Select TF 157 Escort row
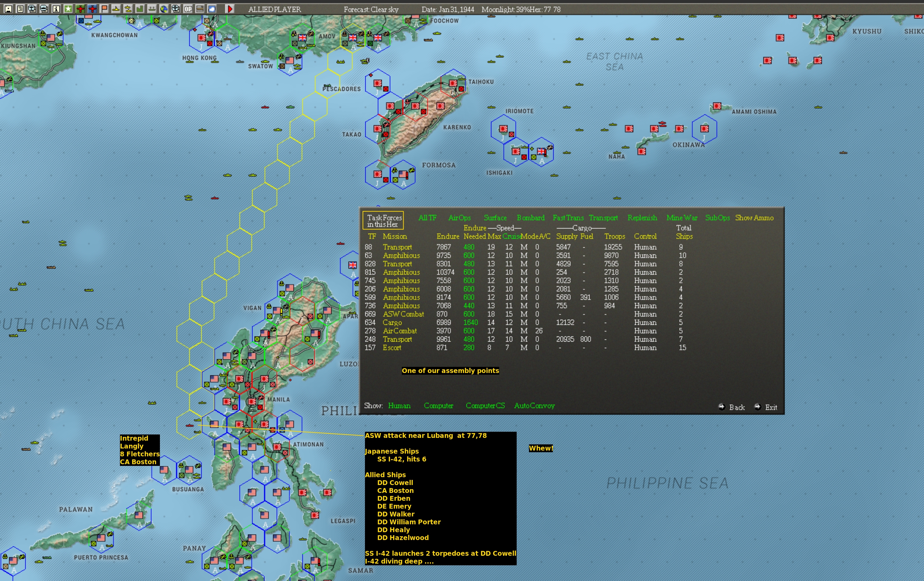Screen dimensions: 924x581 pyautogui.click(x=392, y=348)
